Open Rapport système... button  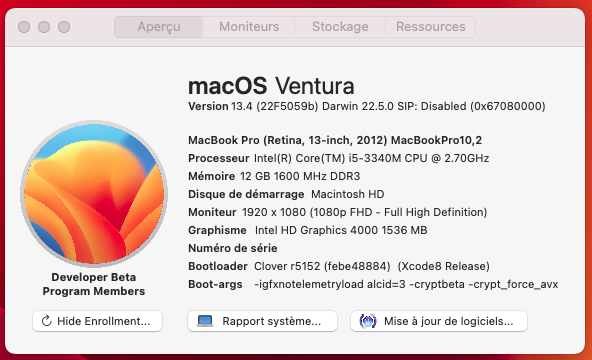tap(262, 321)
